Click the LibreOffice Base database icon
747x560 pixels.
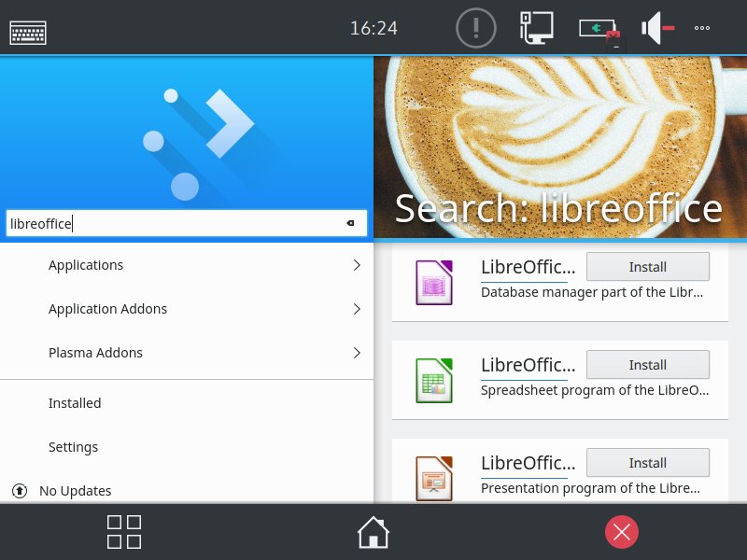pos(434,283)
